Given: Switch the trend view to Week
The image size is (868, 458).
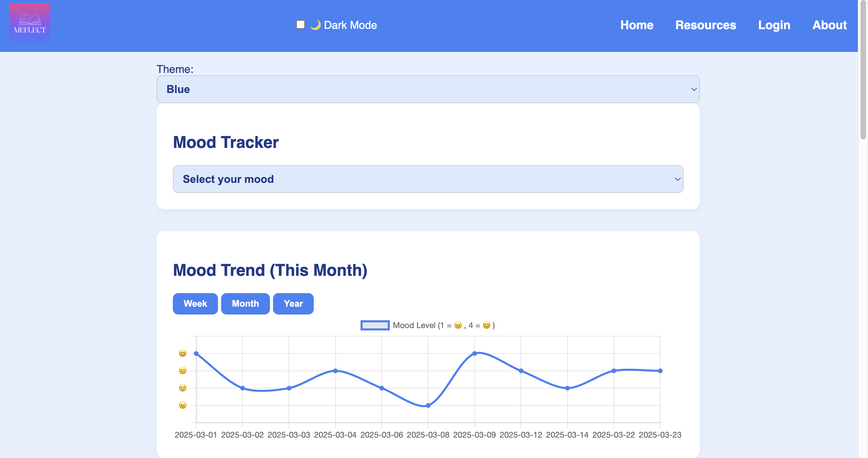Looking at the screenshot, I should click(195, 304).
